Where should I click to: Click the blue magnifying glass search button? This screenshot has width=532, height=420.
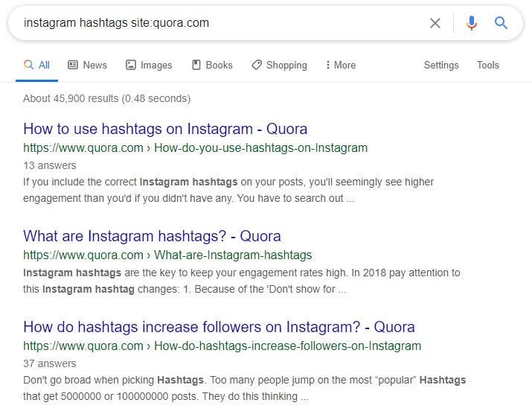pyautogui.click(x=501, y=23)
